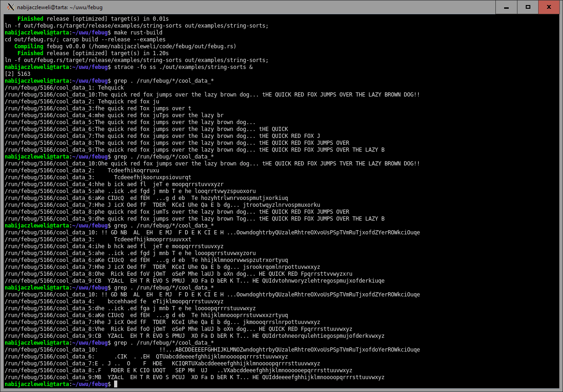Click the blinking cursor at the final prompt

pyautogui.click(x=115, y=384)
